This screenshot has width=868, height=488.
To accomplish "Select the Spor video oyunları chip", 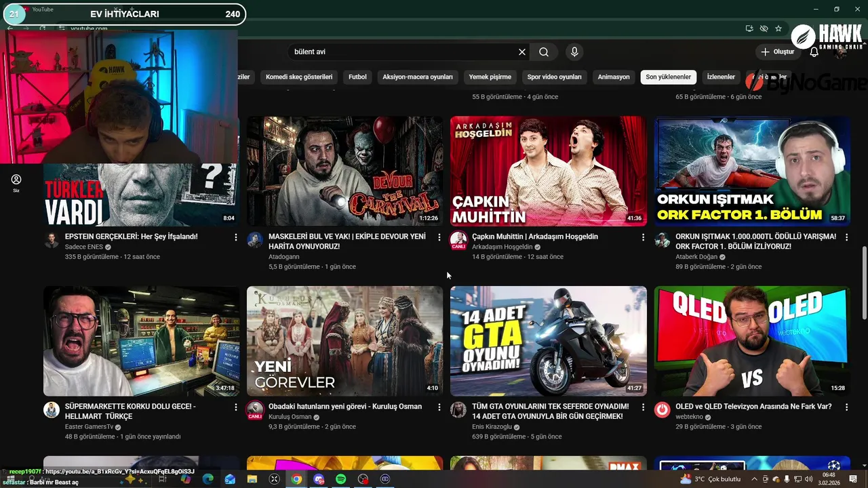I will coord(555,77).
